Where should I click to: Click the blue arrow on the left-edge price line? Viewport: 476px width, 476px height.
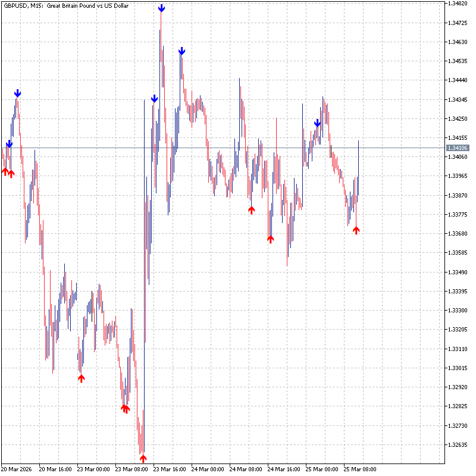(x=9, y=144)
